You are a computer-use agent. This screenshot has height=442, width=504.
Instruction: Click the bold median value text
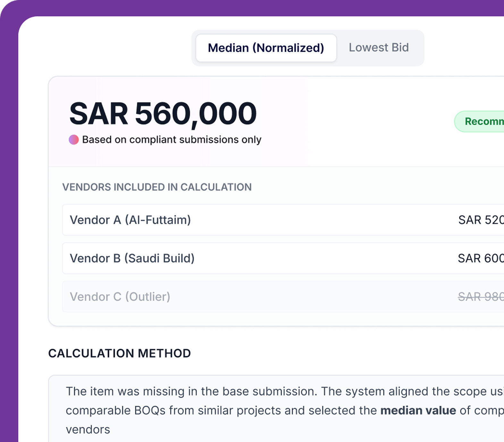[418, 410]
